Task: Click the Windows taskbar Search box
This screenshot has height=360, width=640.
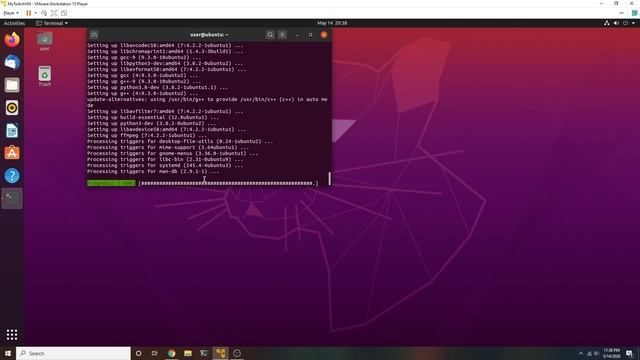Action: pos(73,353)
